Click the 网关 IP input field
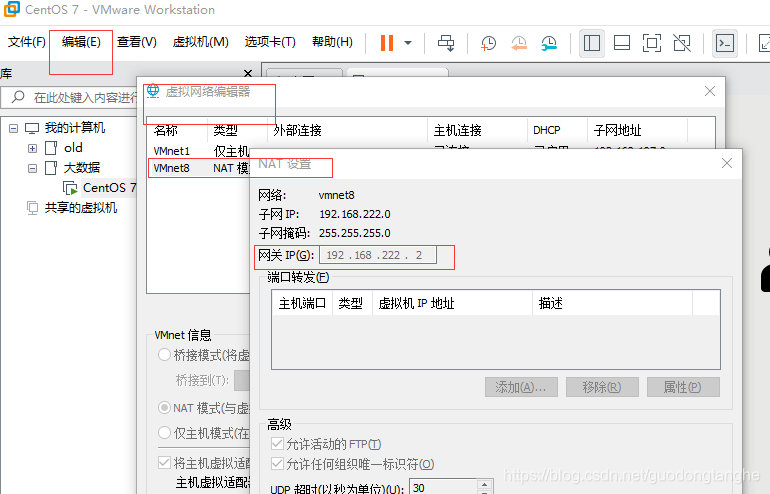Screen dimensions: 770x494 378,255
